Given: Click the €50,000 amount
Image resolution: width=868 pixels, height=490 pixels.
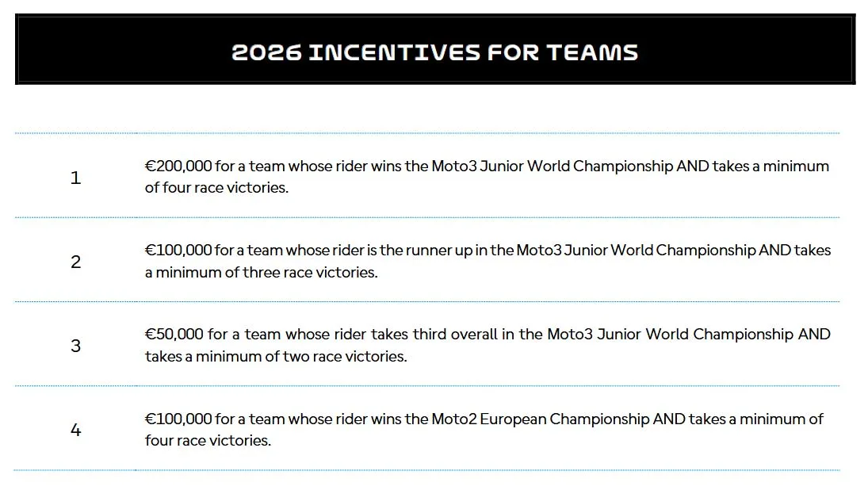Looking at the screenshot, I should 174,335.
